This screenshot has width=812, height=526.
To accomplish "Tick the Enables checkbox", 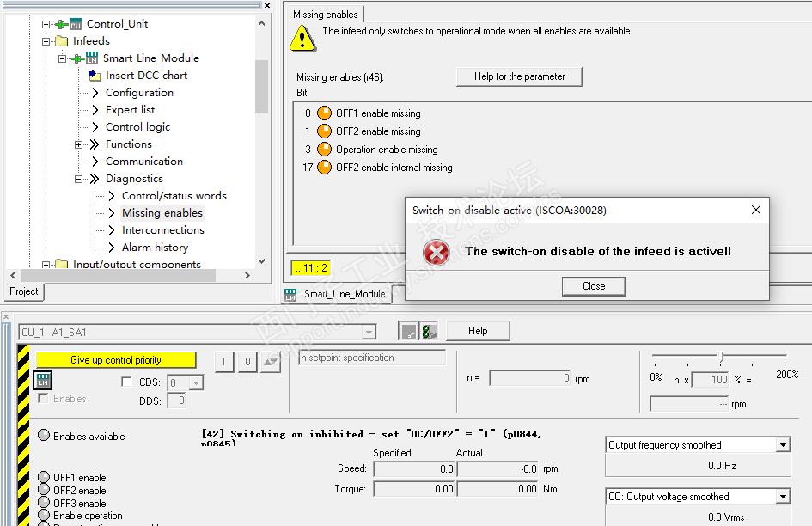I will (44, 398).
